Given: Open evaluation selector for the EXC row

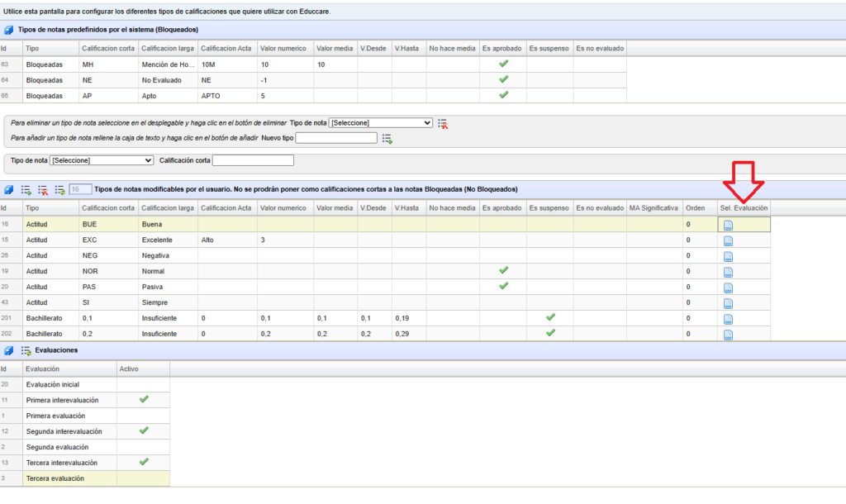Looking at the screenshot, I should (x=728, y=240).
